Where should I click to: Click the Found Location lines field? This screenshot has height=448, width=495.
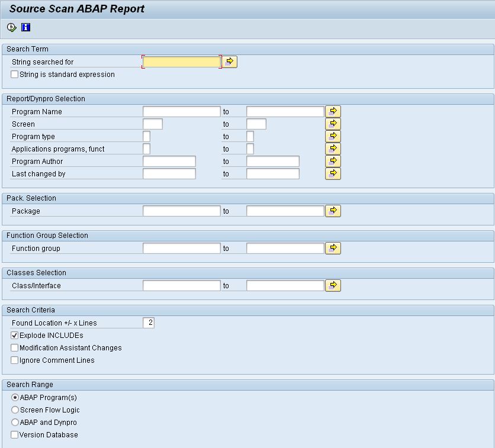tap(149, 323)
